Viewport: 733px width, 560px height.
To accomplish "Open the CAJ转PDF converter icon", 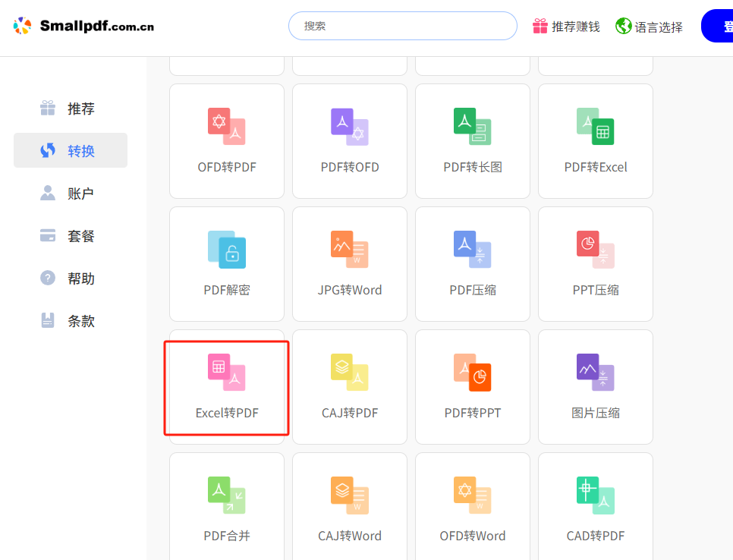I will tap(350, 372).
